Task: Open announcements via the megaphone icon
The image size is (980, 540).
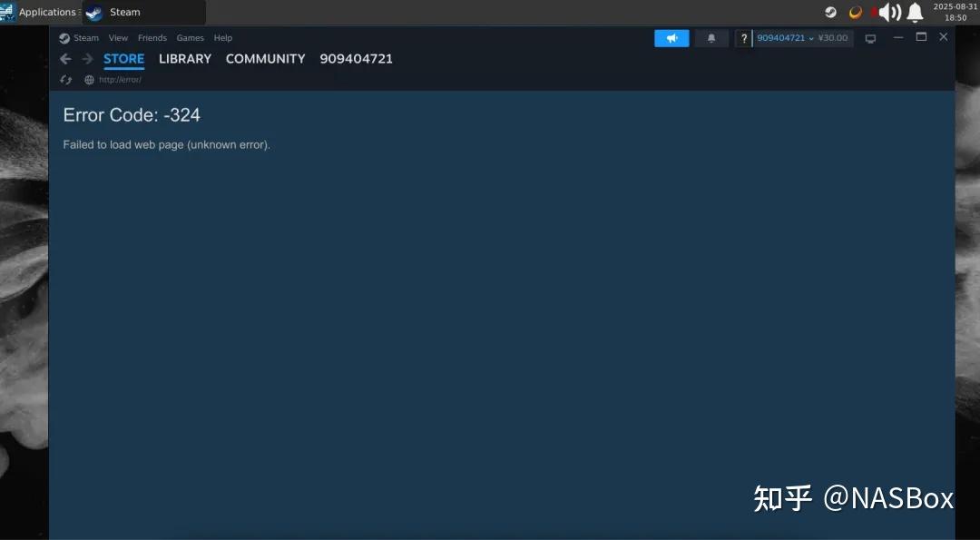Action: [671, 37]
